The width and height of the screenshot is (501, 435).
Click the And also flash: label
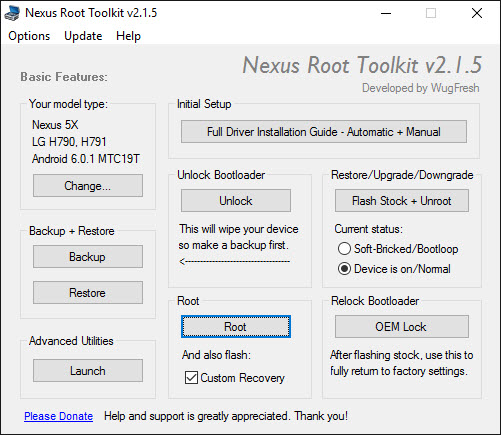pos(216,355)
